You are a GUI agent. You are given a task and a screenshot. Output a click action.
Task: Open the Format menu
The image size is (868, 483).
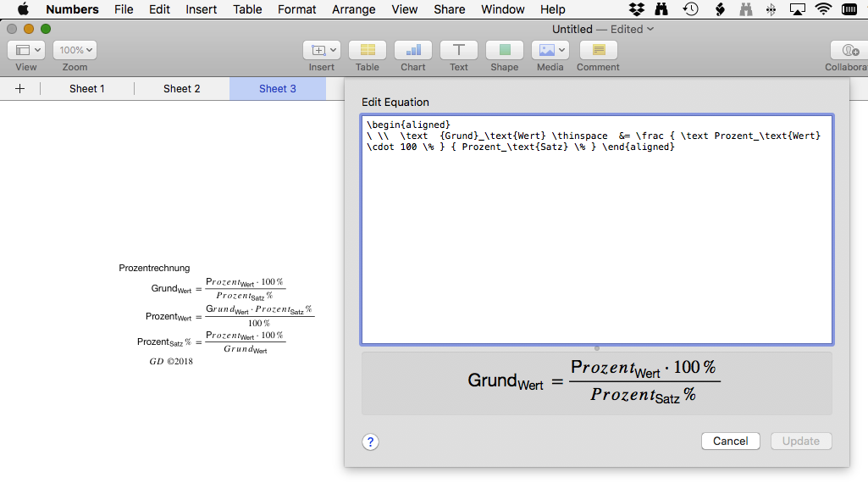pyautogui.click(x=297, y=9)
